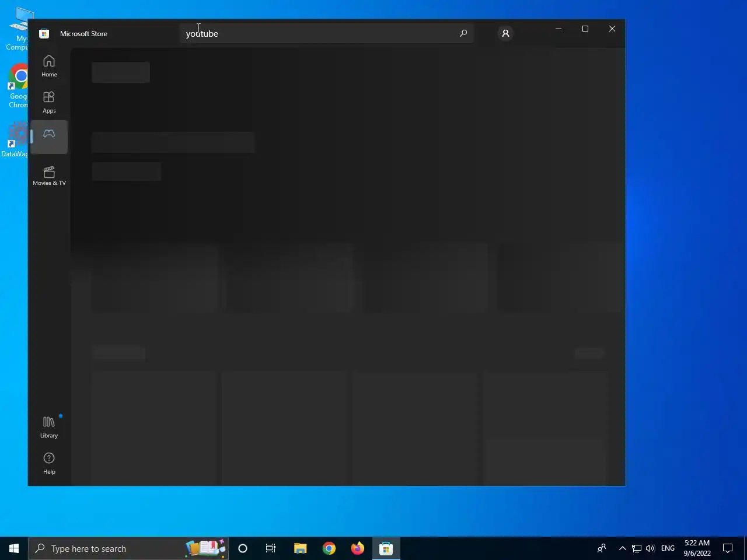The width and height of the screenshot is (747, 560).
Task: Maximize the Microsoft Store window
Action: (x=585, y=29)
